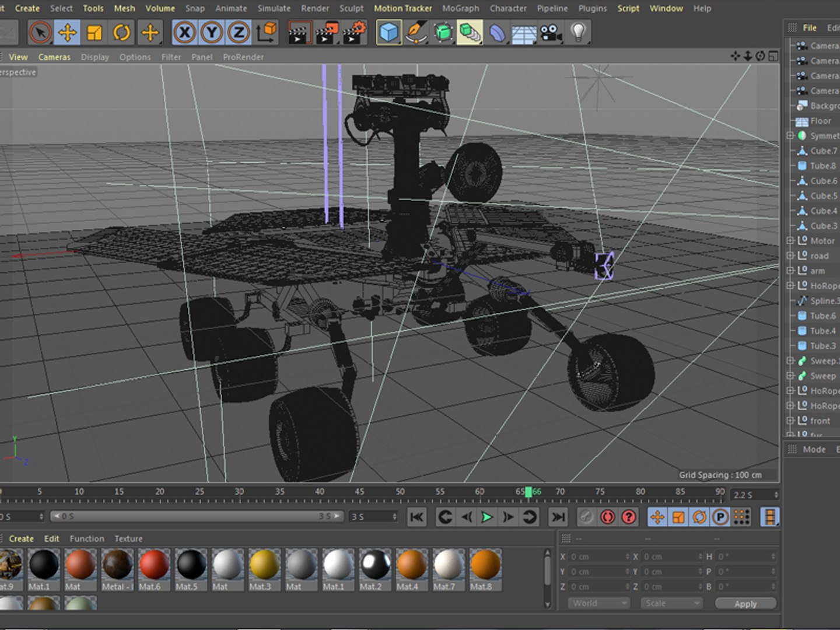Add a Light object bulb icon
This screenshot has height=630, width=840.
[x=577, y=33]
